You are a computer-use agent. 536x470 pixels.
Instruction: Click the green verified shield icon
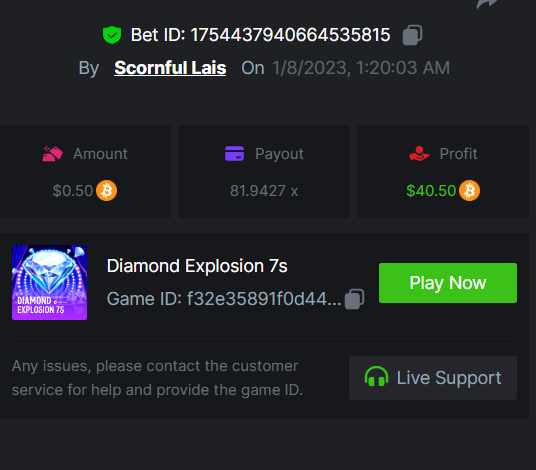(112, 35)
